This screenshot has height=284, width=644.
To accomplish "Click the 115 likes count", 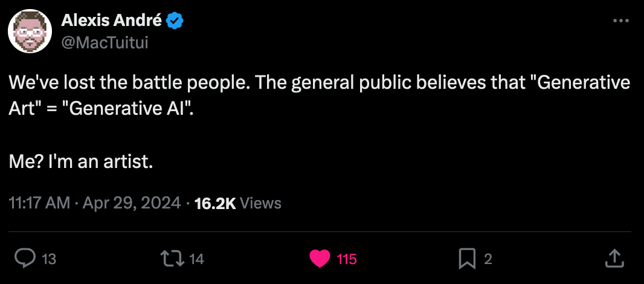I will tap(346, 259).
